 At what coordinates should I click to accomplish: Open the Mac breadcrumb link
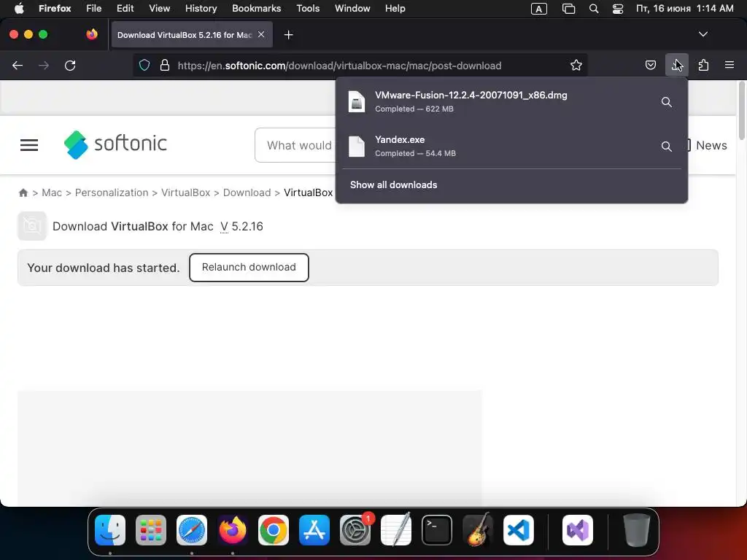tap(52, 192)
